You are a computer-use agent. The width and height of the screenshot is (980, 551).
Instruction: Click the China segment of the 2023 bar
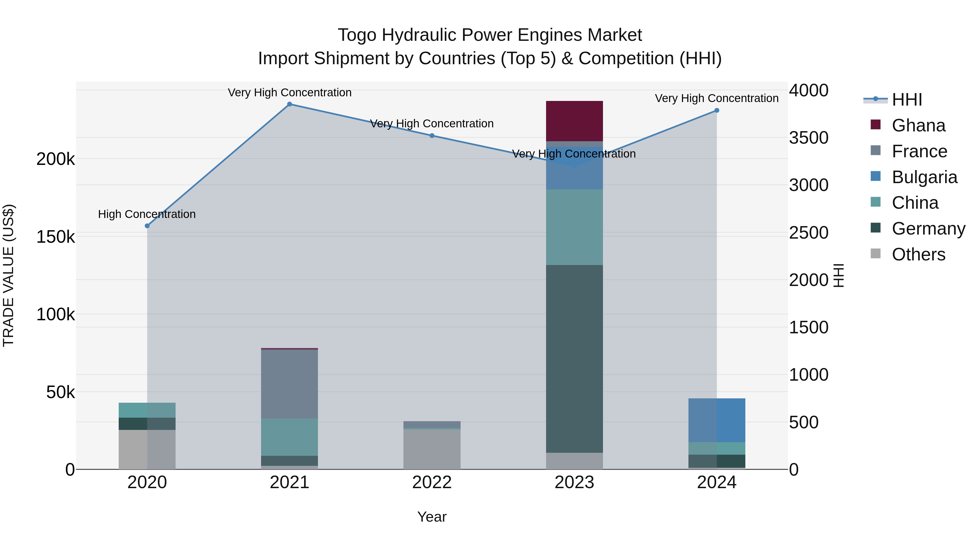574,227
